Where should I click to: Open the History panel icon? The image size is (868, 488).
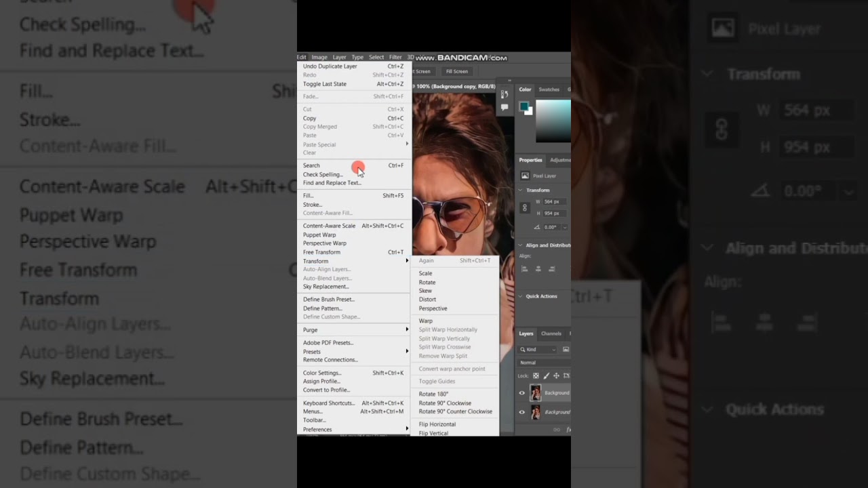[505, 96]
